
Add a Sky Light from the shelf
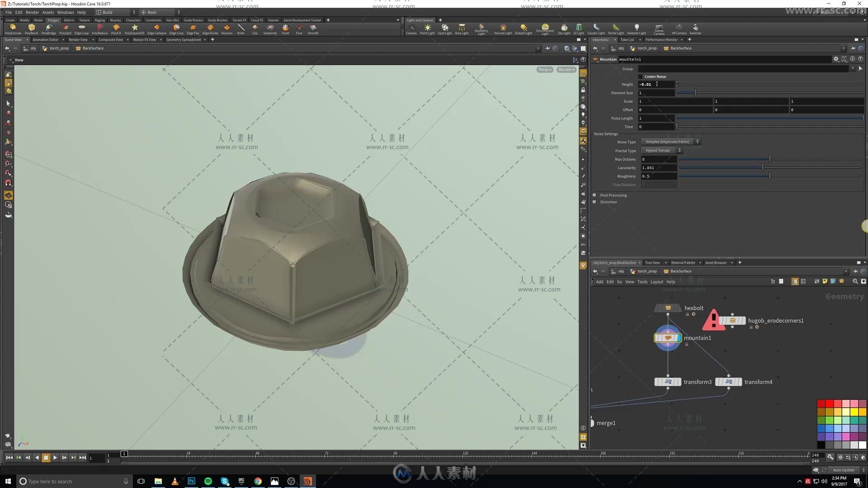coord(564,29)
